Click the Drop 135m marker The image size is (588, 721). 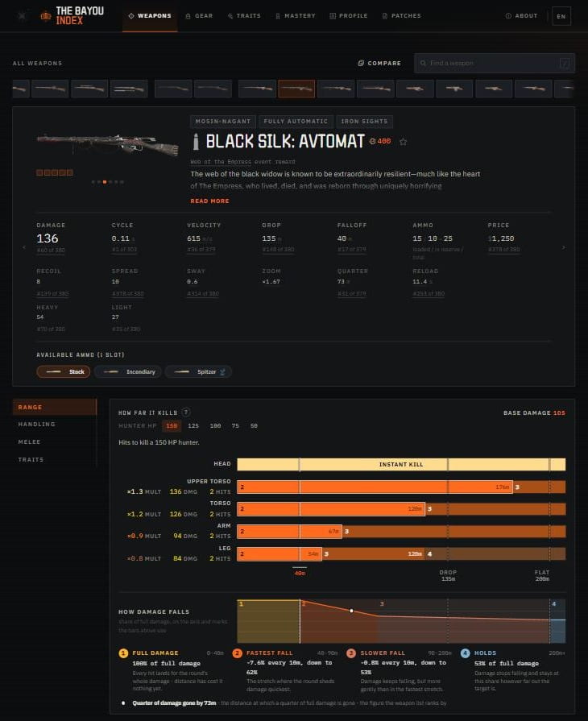pyautogui.click(x=448, y=575)
